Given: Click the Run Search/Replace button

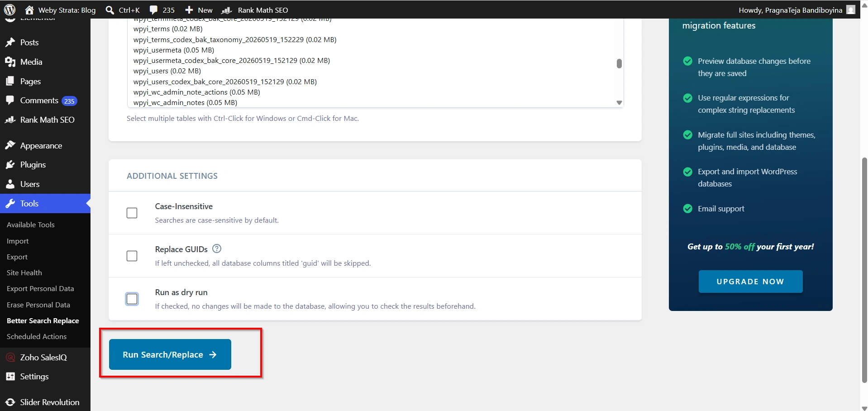Looking at the screenshot, I should click(x=170, y=354).
